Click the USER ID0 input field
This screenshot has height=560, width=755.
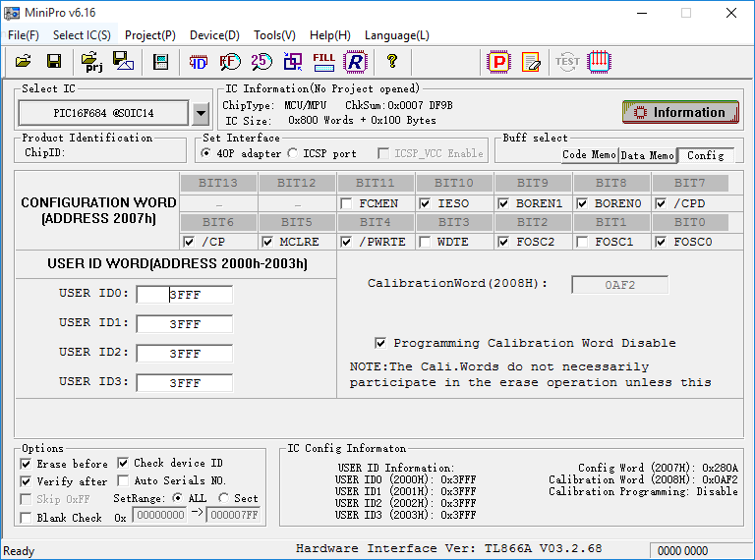click(x=185, y=294)
